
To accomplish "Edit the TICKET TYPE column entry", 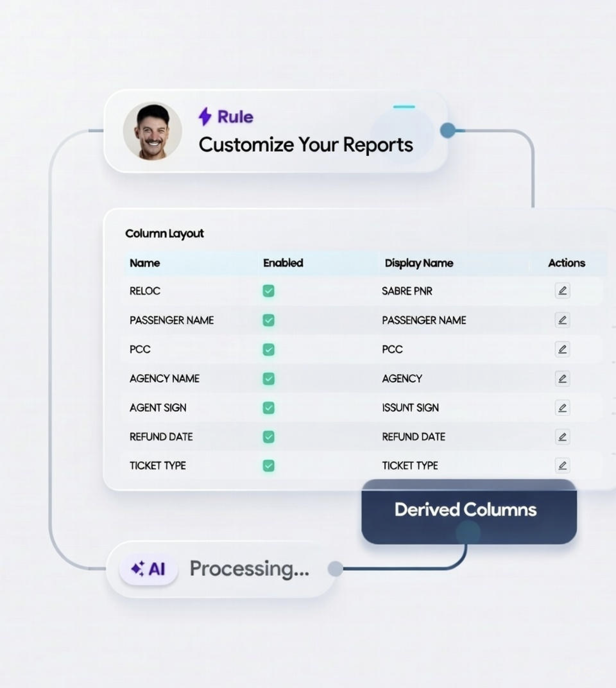I will tap(562, 465).
